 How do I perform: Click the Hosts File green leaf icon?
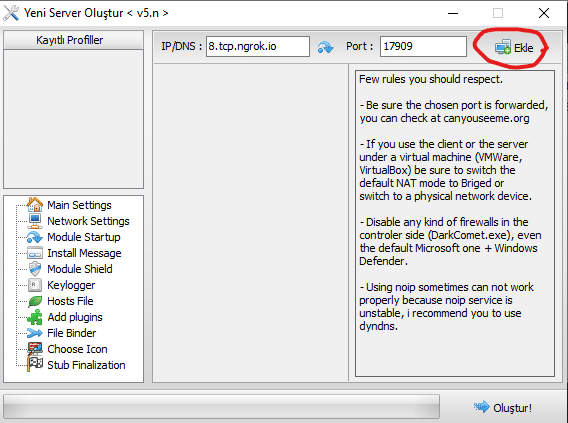tap(35, 301)
